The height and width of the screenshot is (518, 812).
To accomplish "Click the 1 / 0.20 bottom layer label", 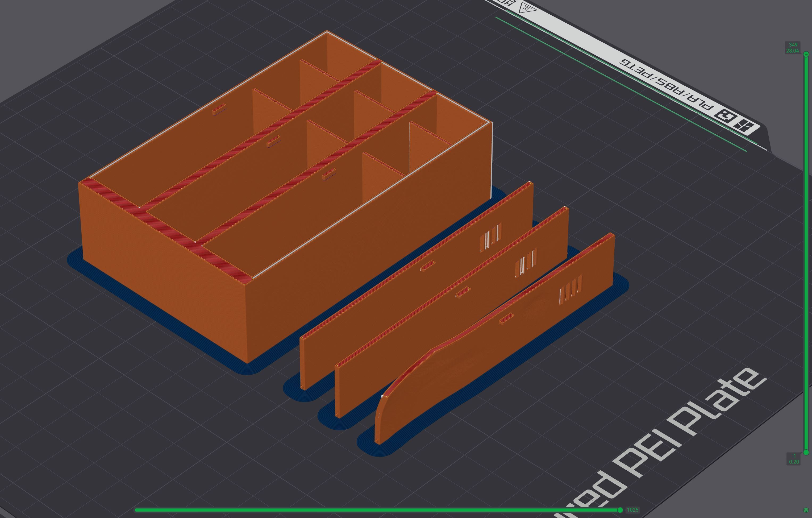I will pos(794,459).
